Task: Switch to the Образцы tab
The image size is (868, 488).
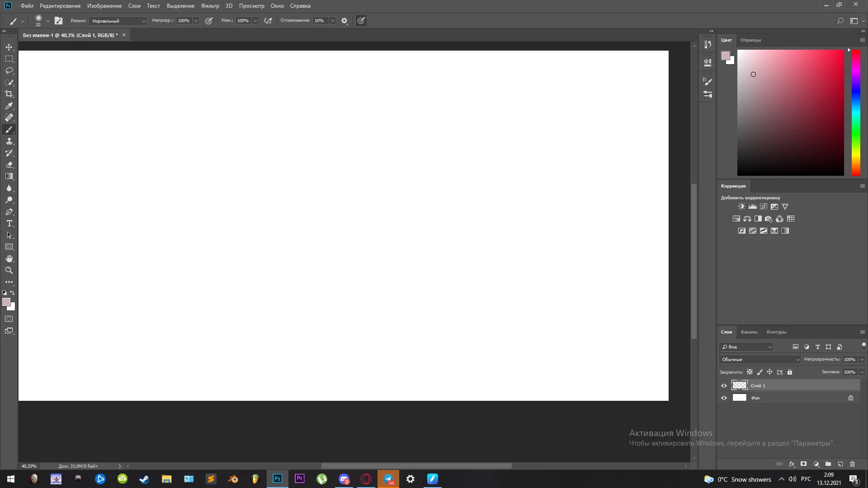Action: pyautogui.click(x=750, y=40)
